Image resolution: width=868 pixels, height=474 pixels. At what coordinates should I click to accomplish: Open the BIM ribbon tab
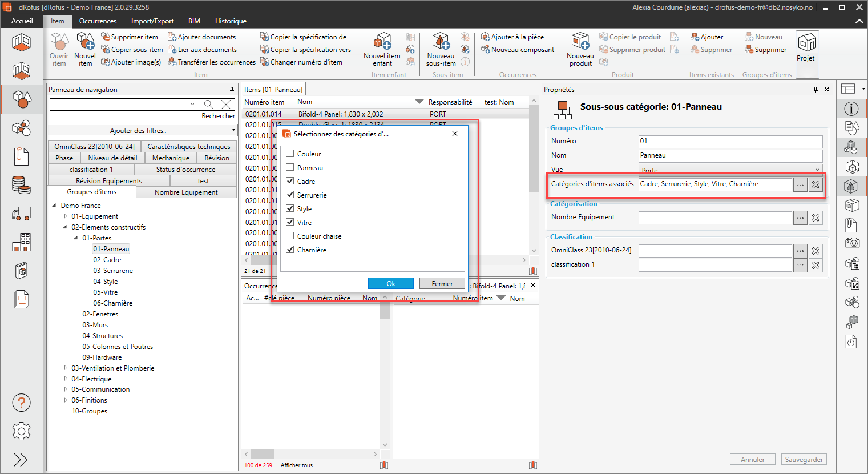click(x=194, y=21)
